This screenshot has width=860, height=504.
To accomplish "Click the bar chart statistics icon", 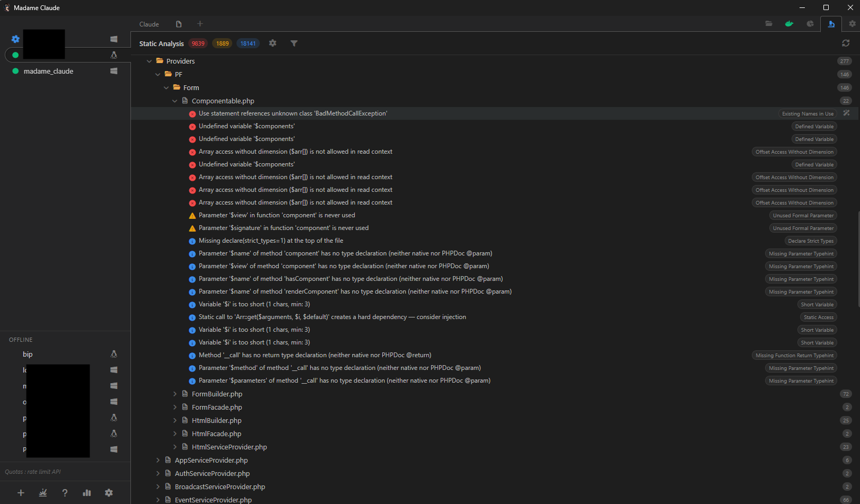I will point(87,493).
